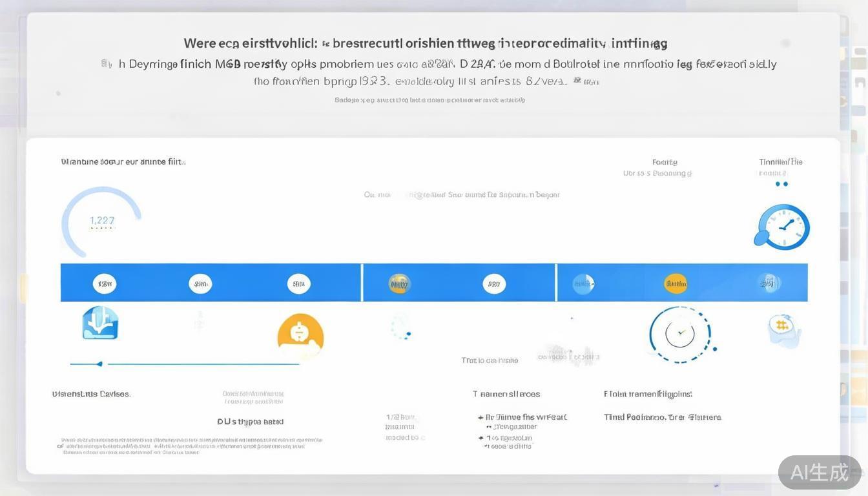This screenshot has width=868, height=496.
Task: Select the "Tinnitial Fie" header label
Action: tap(780, 162)
